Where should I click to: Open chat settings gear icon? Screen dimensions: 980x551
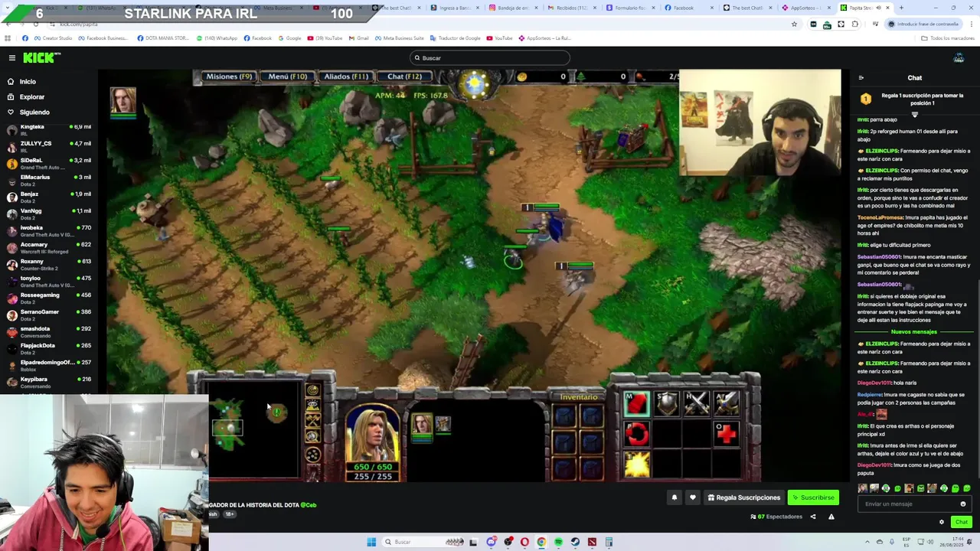942,522
